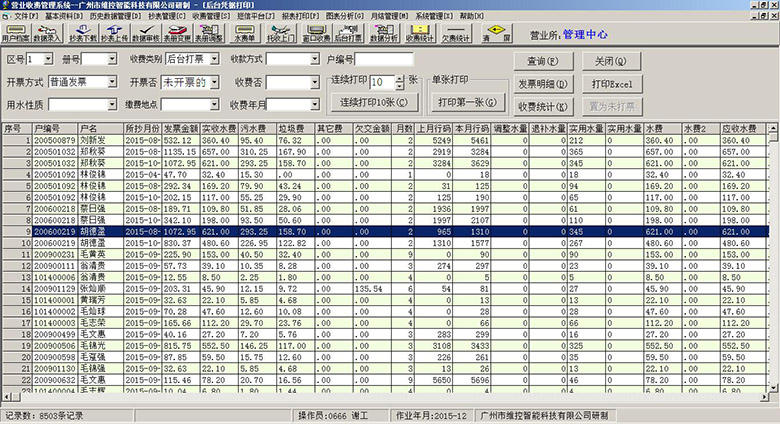780x424 pixels.
Task: Click the 查询(F) button
Action: click(543, 61)
